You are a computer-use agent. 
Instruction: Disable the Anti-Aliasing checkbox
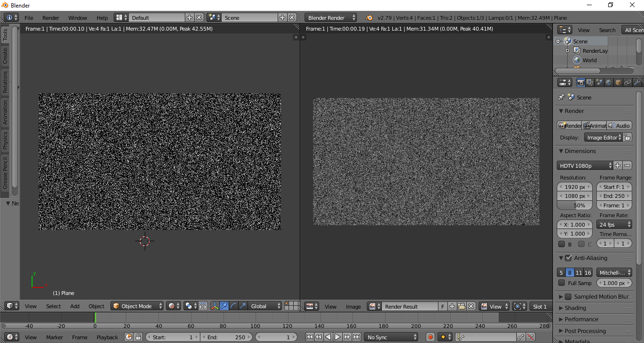[568, 258]
